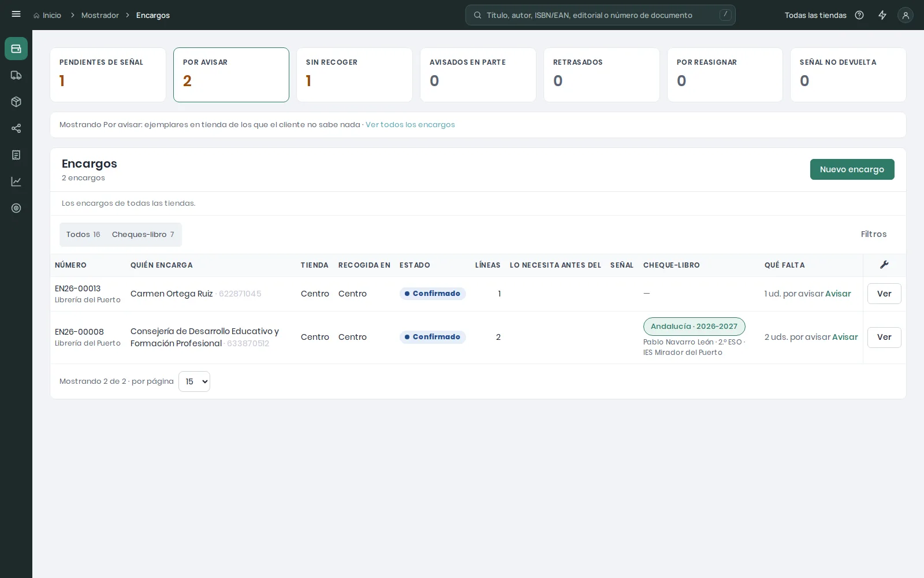Expand the Filtros panel
924x578 pixels.
(x=873, y=234)
